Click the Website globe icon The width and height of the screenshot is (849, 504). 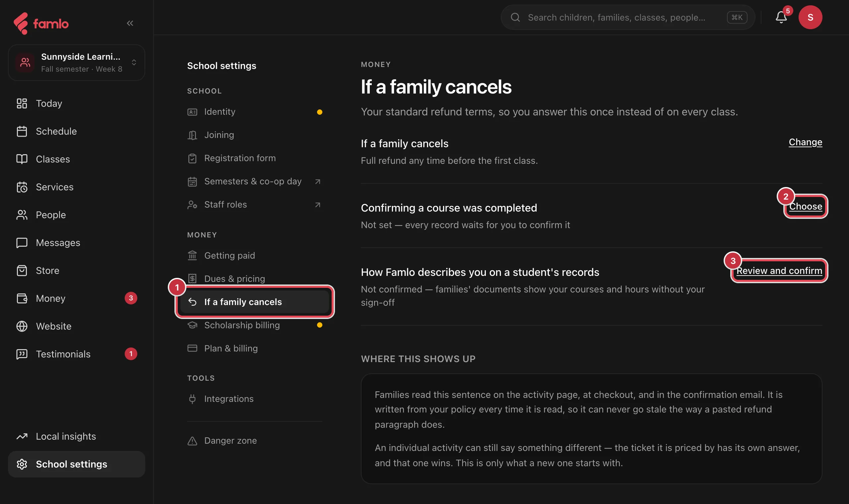tap(22, 326)
